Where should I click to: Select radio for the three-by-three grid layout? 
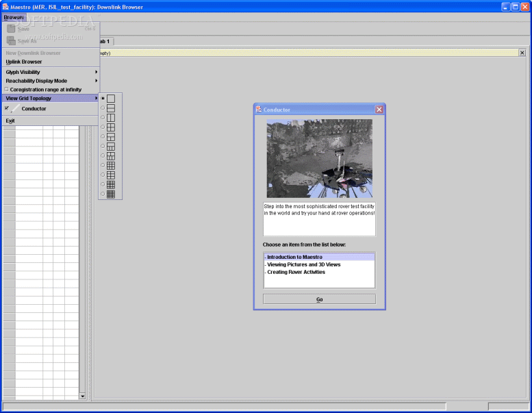point(103,165)
